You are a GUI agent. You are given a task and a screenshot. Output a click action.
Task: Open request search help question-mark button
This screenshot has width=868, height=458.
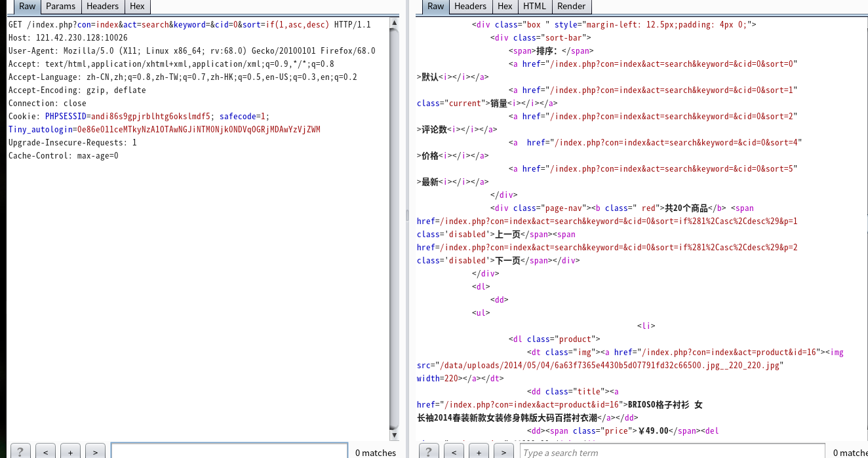pyautogui.click(x=20, y=451)
